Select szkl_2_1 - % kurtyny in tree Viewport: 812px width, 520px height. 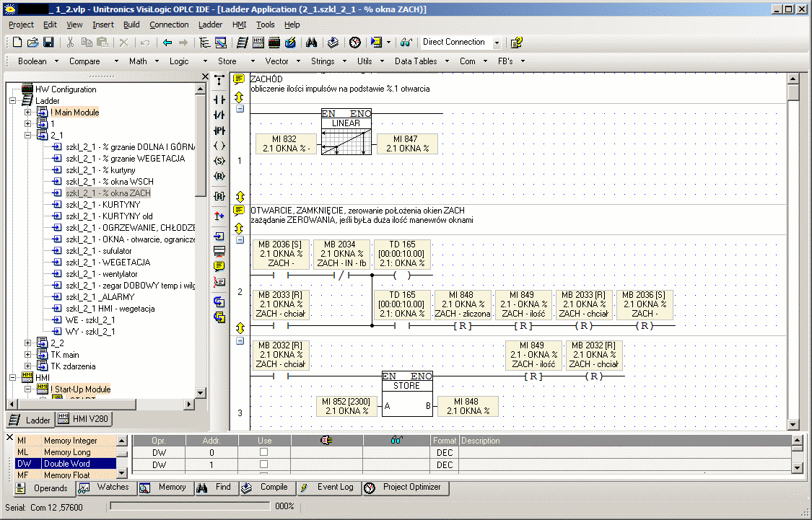tap(100, 170)
